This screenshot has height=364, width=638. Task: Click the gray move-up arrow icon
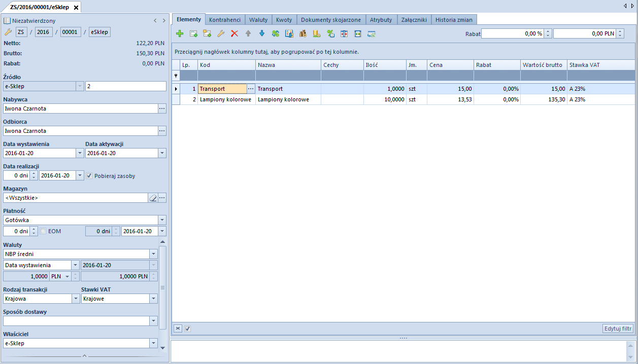(x=248, y=33)
